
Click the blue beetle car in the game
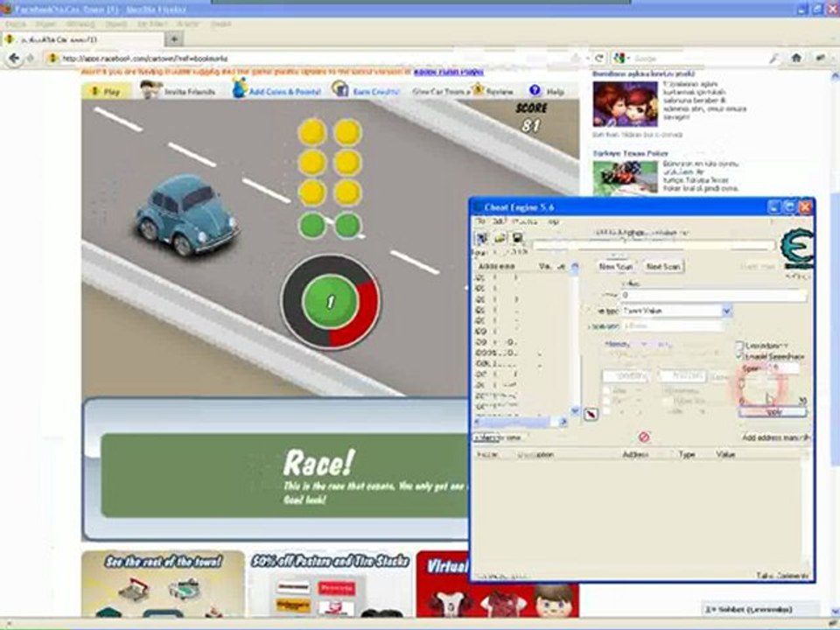tap(185, 214)
